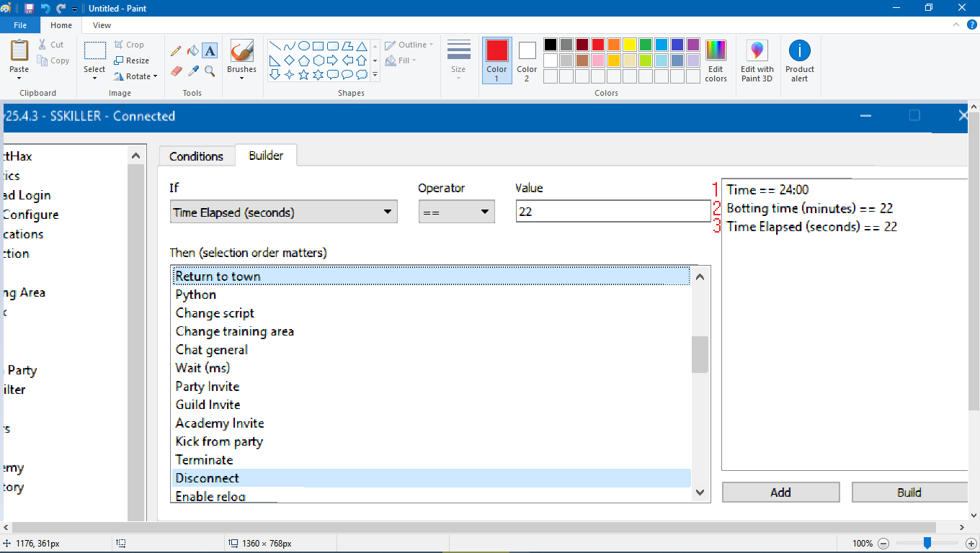Switch to the View ribbon tab
This screenshot has width=980, height=553.
point(102,25)
